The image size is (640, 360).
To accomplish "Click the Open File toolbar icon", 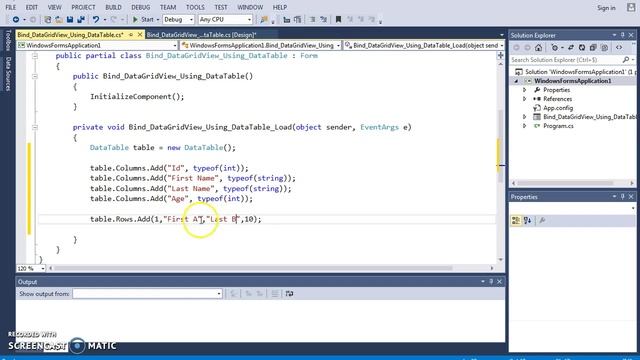I will pyautogui.click(x=59, y=19).
